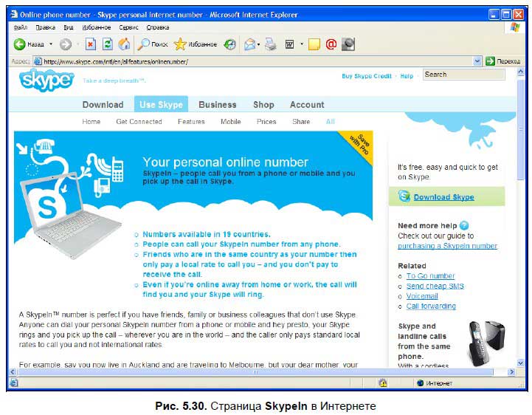
Task: Open the Search (Поиск) toolbar button
Action: click(153, 44)
